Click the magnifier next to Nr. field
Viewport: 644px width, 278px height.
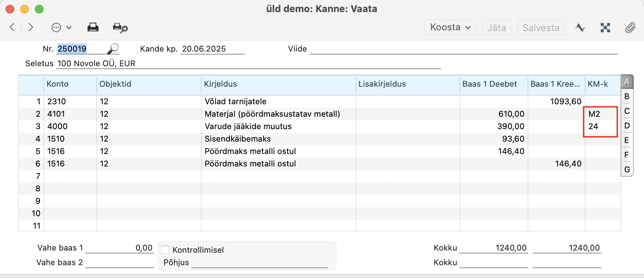(113, 49)
